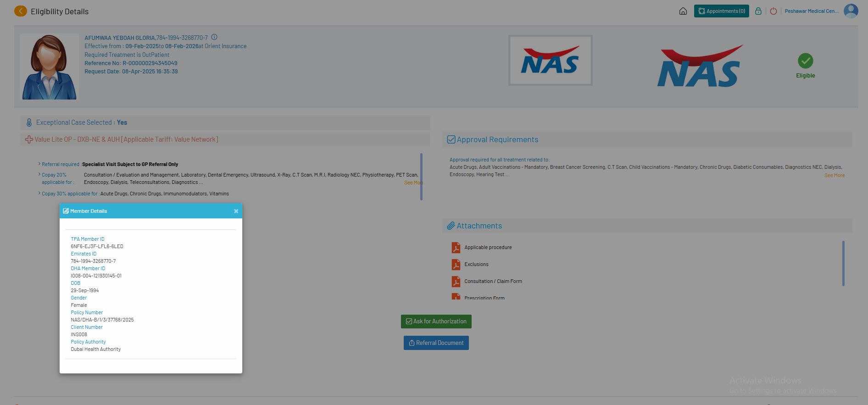Expand the Copay 20% row chevron
This screenshot has height=405, width=868.
(x=39, y=174)
